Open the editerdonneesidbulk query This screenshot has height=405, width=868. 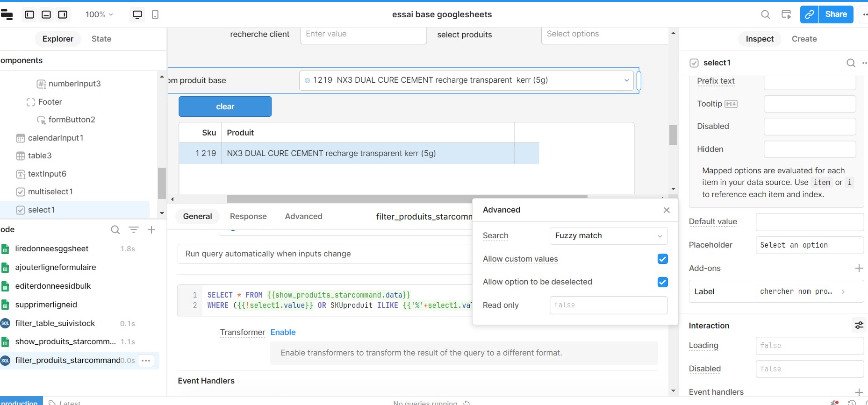pyautogui.click(x=53, y=286)
